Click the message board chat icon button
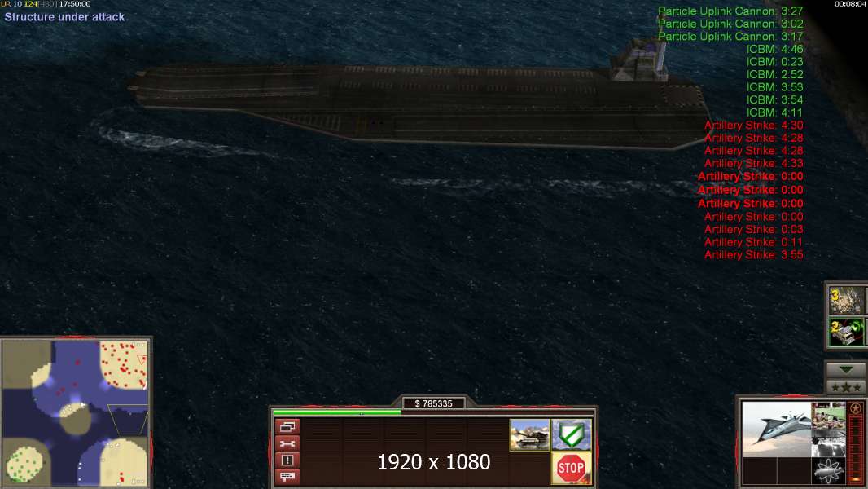 tap(287, 476)
